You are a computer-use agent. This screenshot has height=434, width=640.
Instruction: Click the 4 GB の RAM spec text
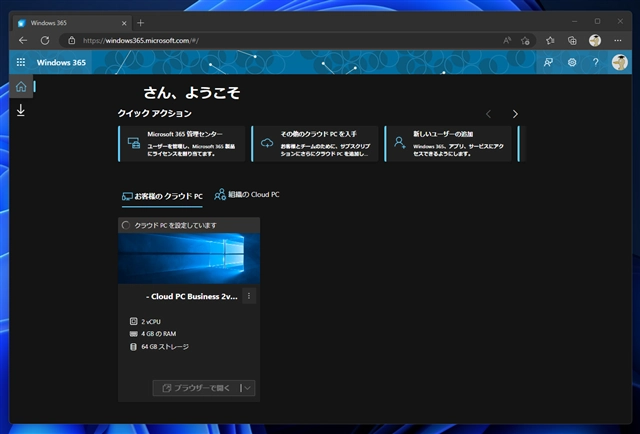point(158,334)
